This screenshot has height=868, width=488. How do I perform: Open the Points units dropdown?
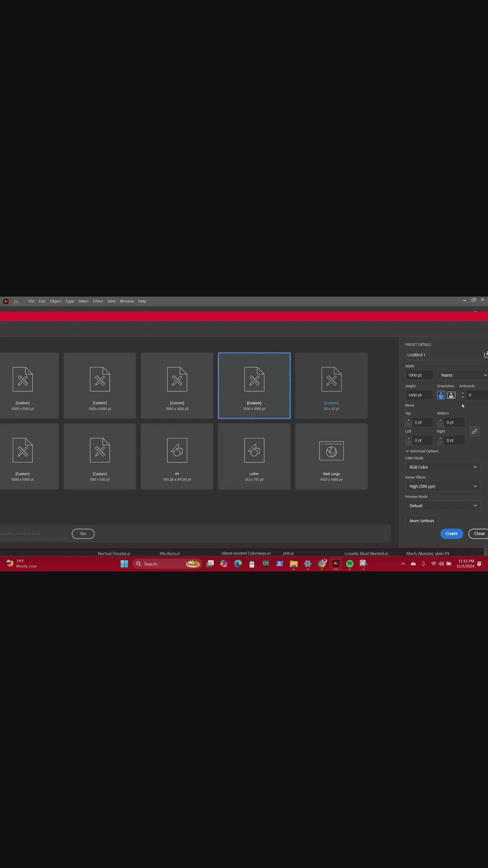click(463, 375)
